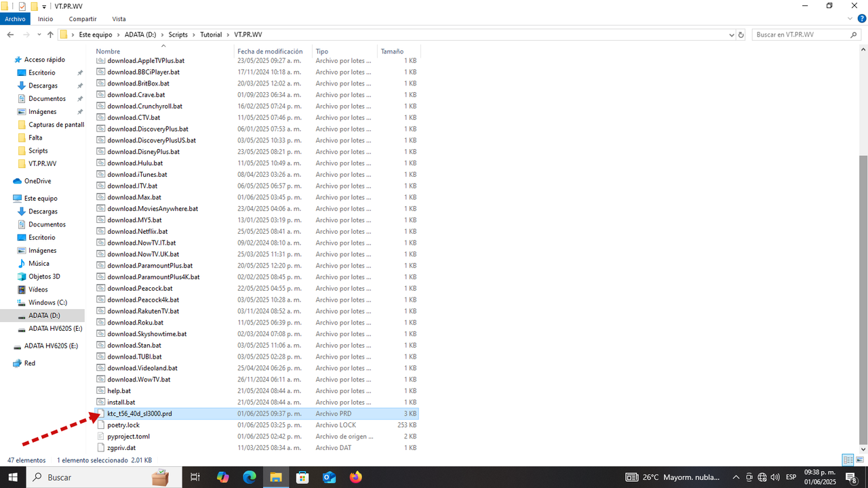Open the Inicio ribbon tab
Viewport: 868px width, 488px height.
[x=45, y=19]
